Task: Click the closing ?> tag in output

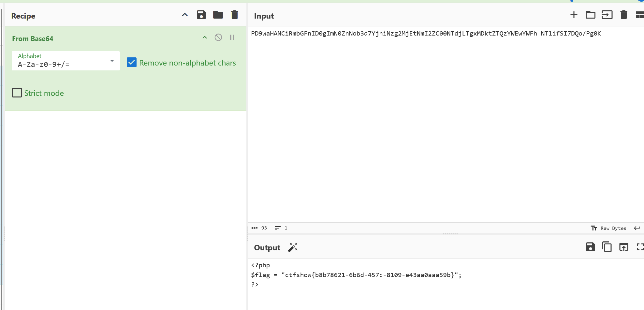Action: click(x=255, y=284)
